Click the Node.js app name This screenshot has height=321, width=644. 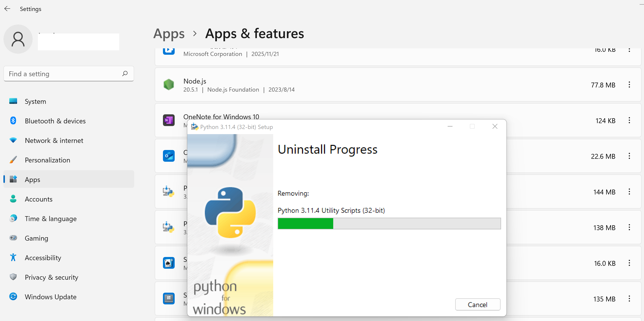[195, 81]
